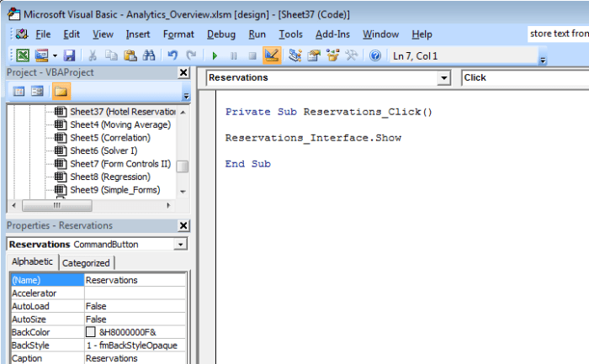Click the project tree horizontal scrollbar thumb
The width and height of the screenshot is (589, 364).
[x=56, y=205]
